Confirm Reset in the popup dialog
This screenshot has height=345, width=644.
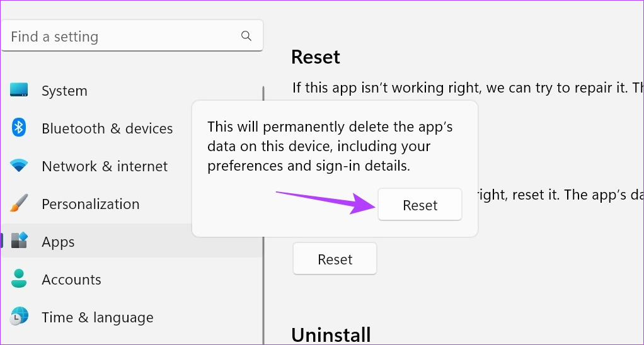coord(420,205)
